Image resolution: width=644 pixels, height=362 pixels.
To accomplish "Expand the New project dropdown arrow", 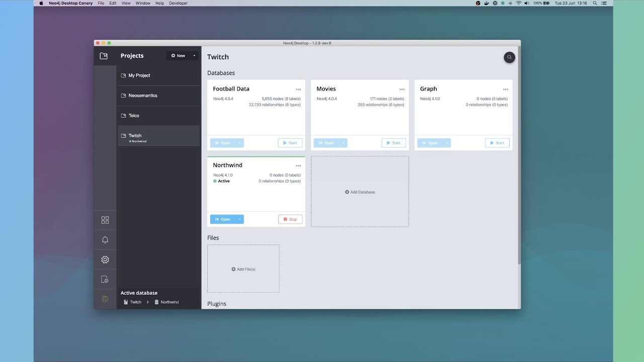I will (x=194, y=56).
